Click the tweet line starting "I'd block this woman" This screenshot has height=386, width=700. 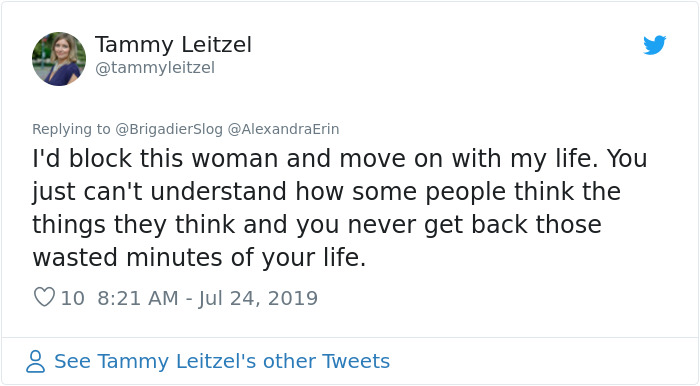[x=339, y=158]
